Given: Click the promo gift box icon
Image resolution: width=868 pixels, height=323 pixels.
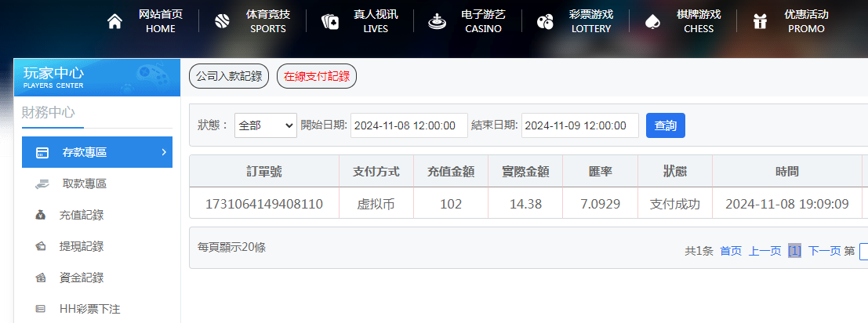Looking at the screenshot, I should point(759,21).
